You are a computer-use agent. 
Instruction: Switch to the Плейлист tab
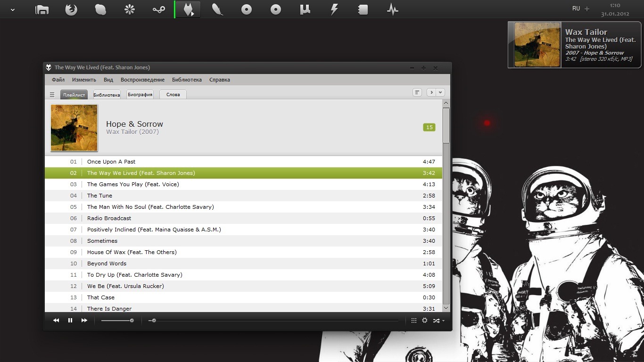coord(74,95)
